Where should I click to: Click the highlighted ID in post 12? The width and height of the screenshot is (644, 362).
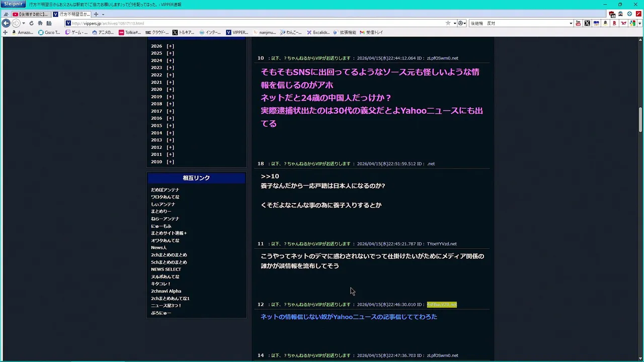pos(442,305)
